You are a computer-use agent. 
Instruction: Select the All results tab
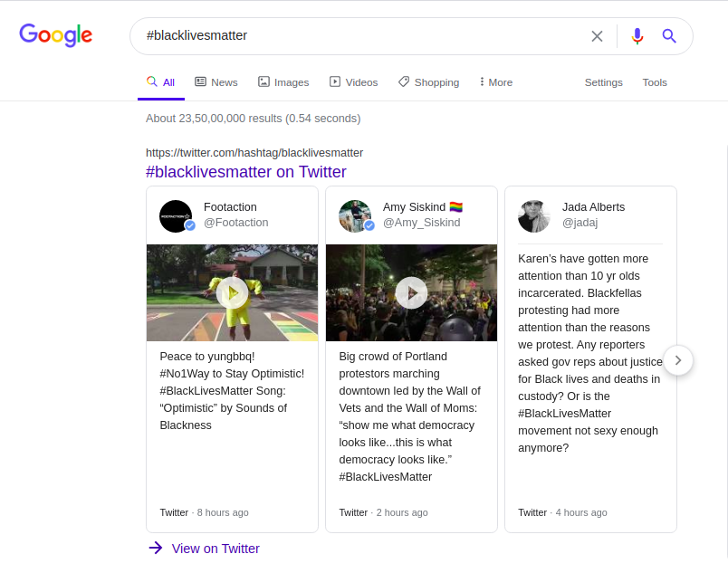pyautogui.click(x=160, y=82)
